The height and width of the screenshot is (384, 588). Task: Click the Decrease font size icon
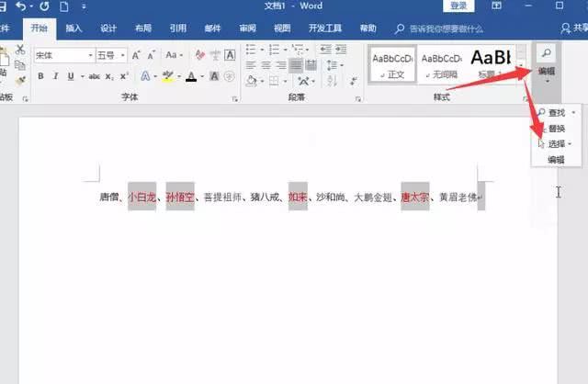[151, 55]
